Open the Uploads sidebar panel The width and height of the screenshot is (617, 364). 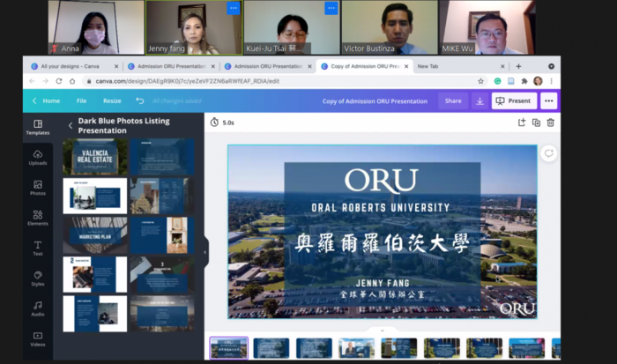click(38, 158)
